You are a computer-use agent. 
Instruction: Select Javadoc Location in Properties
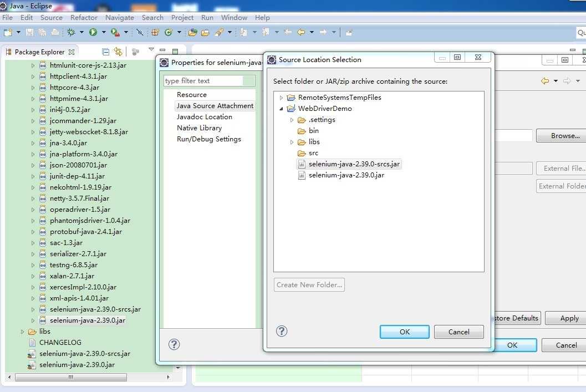pos(205,117)
